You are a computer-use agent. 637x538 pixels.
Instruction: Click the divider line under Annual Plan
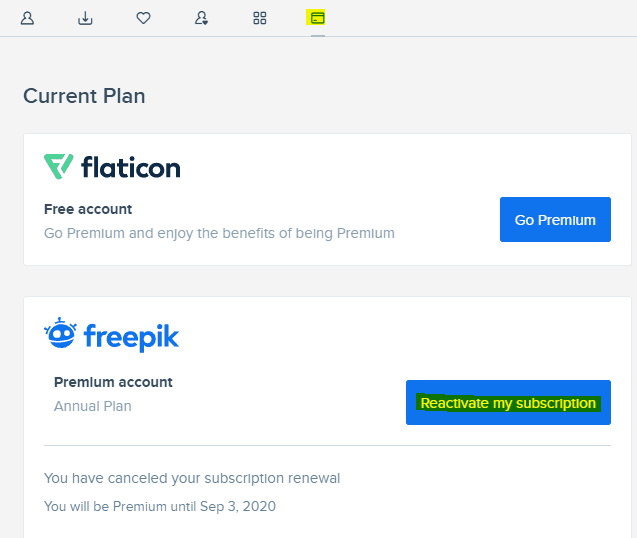tap(327, 445)
